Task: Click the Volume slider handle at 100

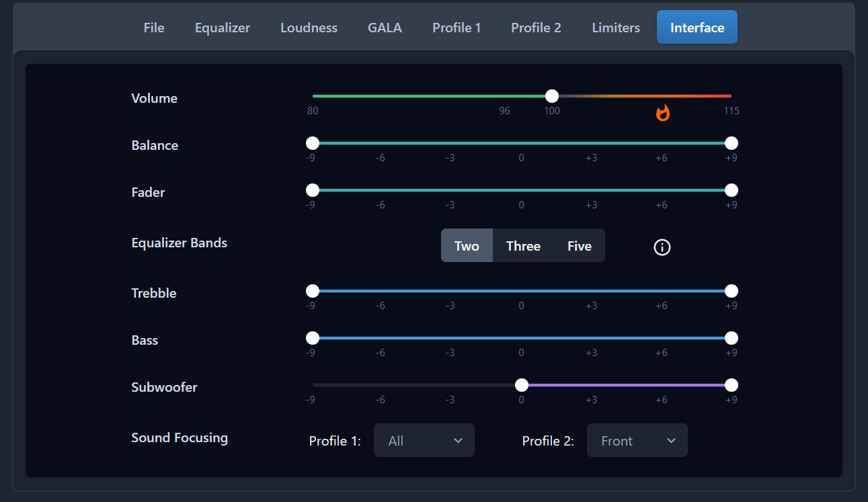Action: click(x=552, y=96)
